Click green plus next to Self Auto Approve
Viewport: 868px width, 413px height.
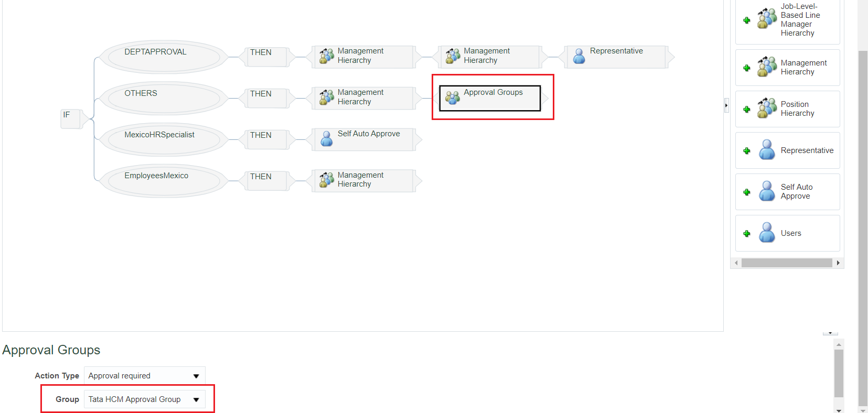tap(747, 192)
